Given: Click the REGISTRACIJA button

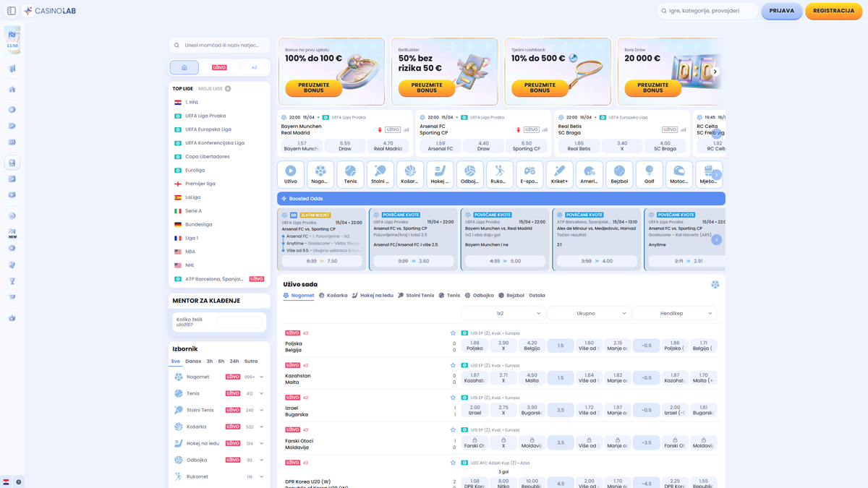Looking at the screenshot, I should point(833,11).
